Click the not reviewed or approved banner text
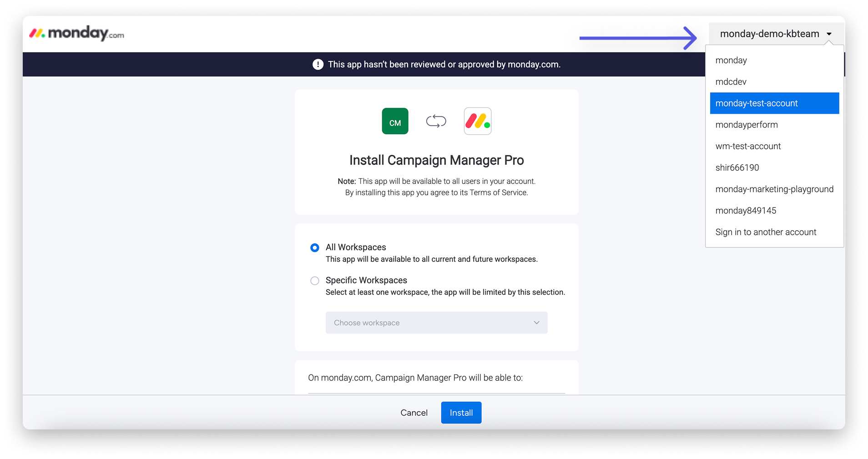The width and height of the screenshot is (868, 459). [444, 65]
